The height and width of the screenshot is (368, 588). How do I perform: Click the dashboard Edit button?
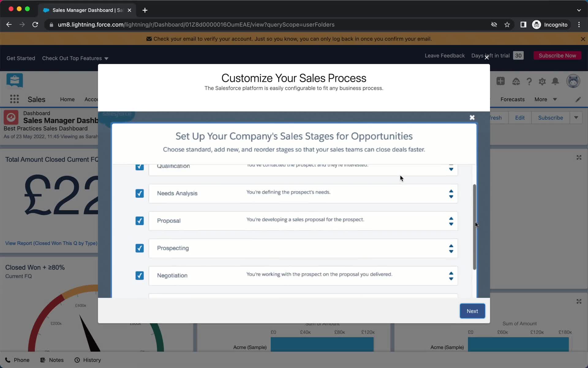pos(520,118)
